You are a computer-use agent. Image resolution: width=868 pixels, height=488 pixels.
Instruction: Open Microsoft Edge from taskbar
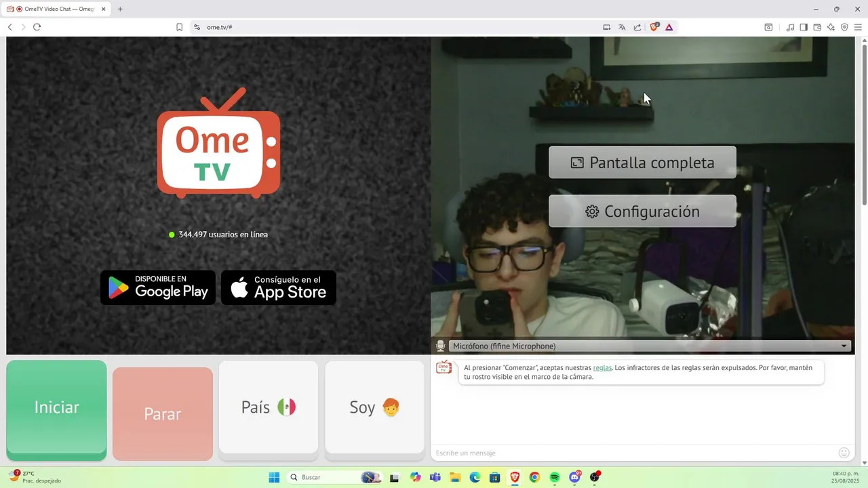click(x=475, y=477)
